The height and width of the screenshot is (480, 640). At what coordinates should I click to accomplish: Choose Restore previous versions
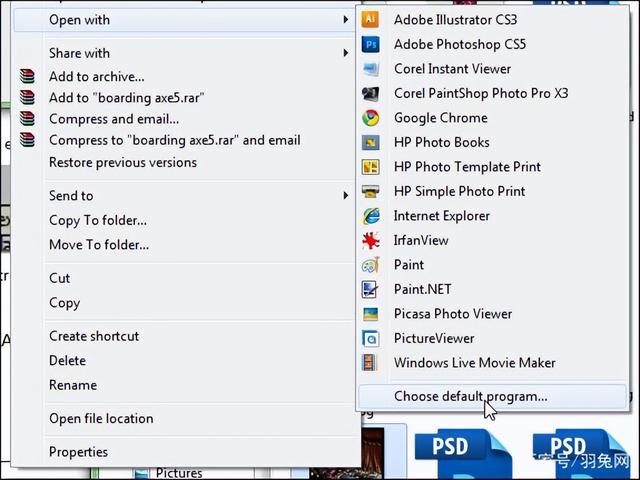click(x=123, y=162)
